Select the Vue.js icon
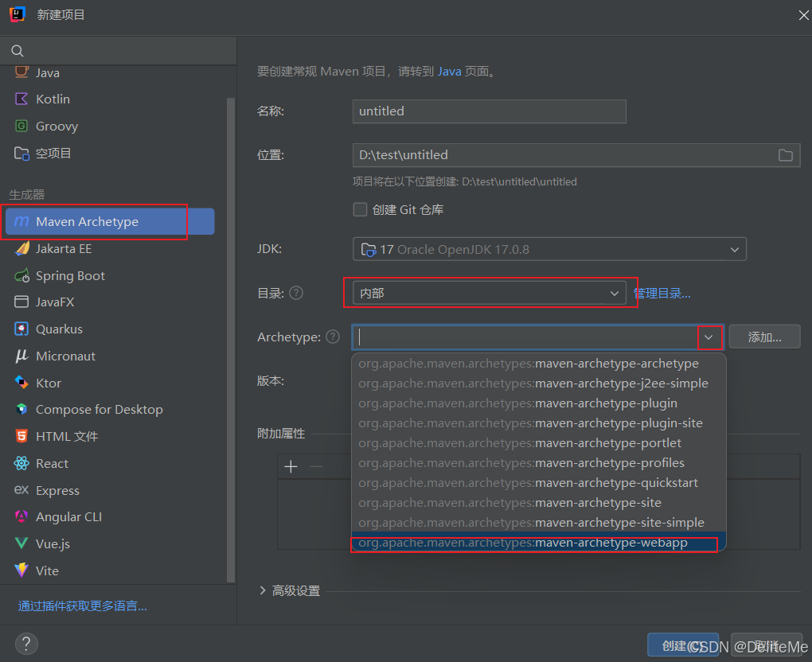 click(x=21, y=543)
